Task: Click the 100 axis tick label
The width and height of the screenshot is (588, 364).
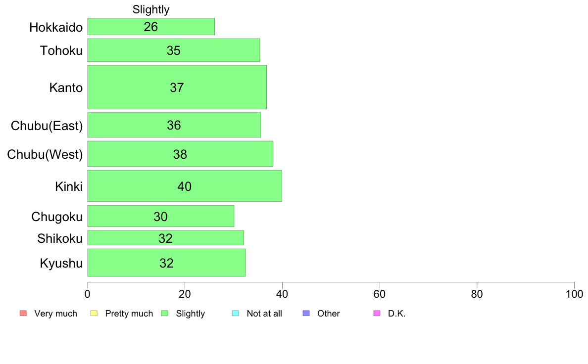Action: point(574,294)
